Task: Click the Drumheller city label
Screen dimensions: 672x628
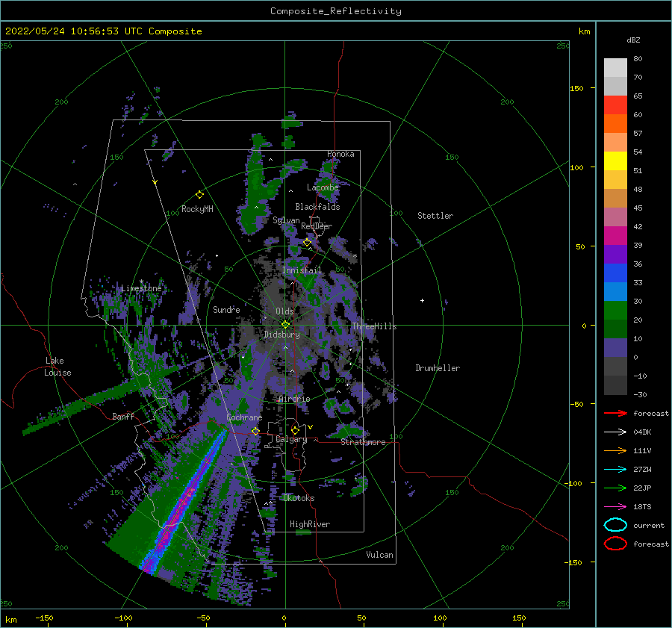Action: coord(438,368)
